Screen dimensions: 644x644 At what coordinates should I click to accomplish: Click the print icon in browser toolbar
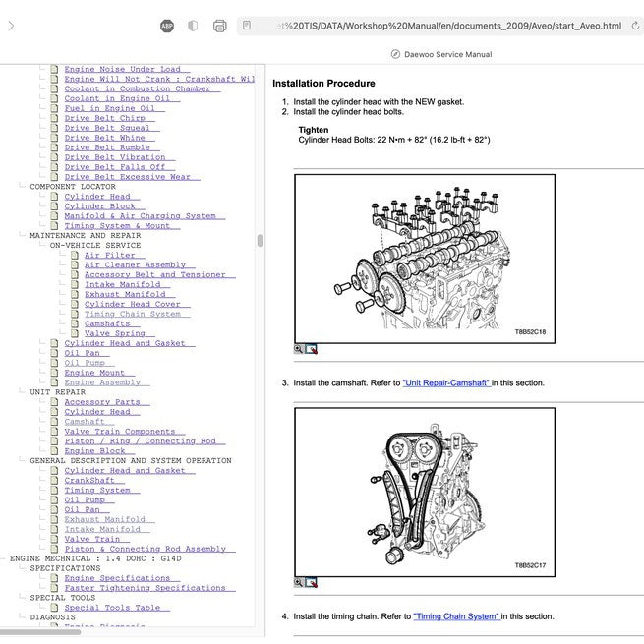point(219,26)
